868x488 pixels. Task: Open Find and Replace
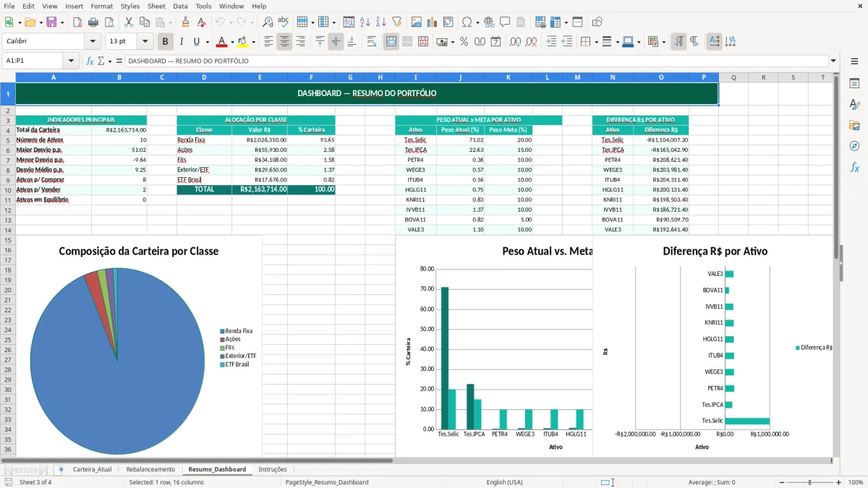[x=268, y=22]
